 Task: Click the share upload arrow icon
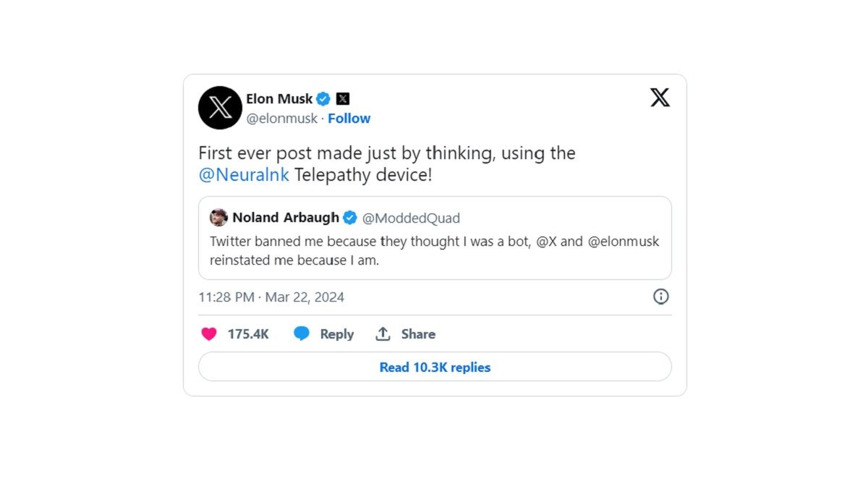[383, 334]
